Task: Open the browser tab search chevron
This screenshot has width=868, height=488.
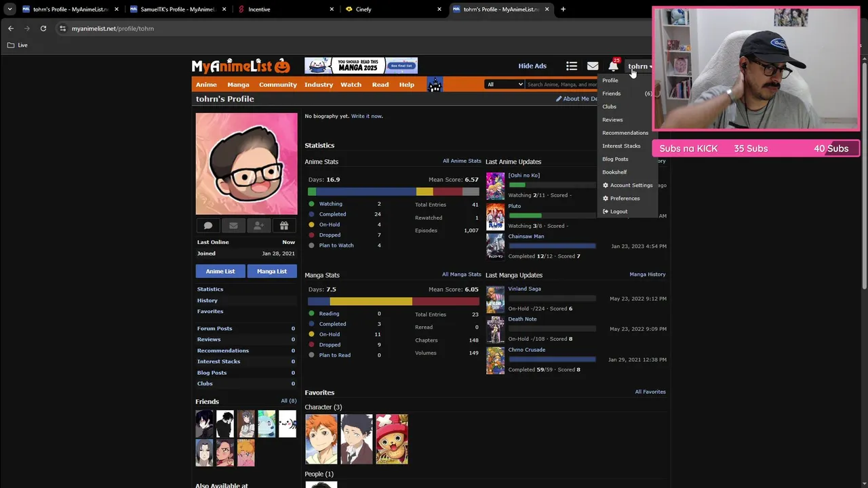Action: click(x=9, y=9)
